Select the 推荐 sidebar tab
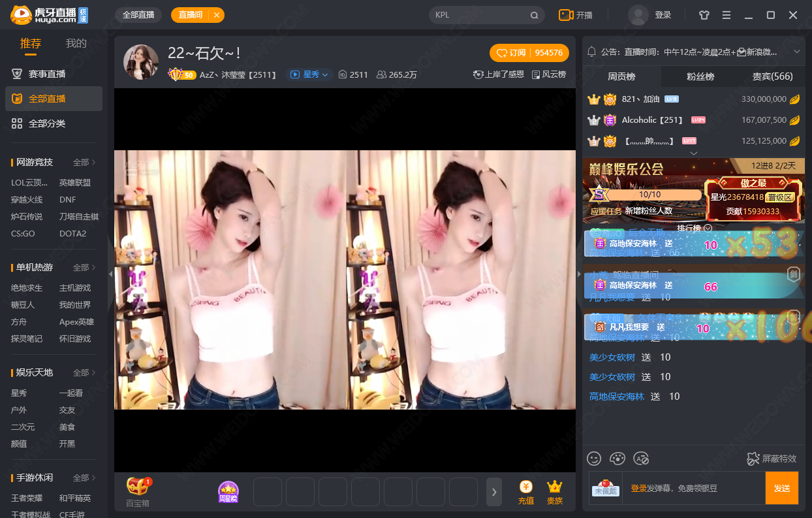This screenshot has height=518, width=812. click(x=31, y=43)
